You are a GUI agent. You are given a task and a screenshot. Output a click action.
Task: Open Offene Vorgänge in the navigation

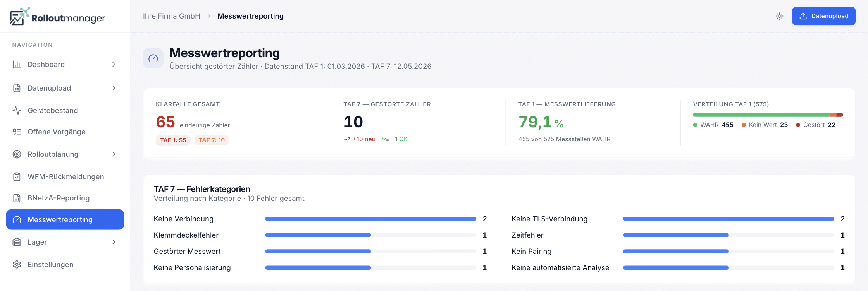pos(65,132)
